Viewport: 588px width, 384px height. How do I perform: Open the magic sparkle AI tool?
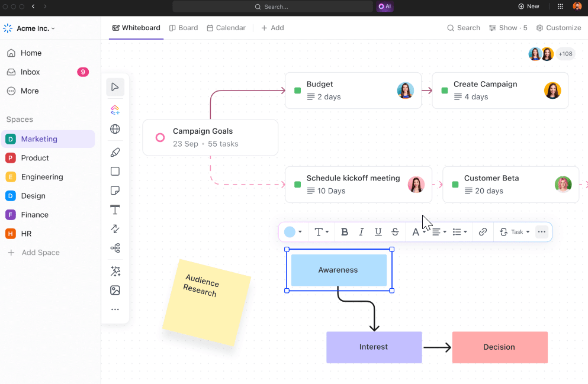[115, 271]
